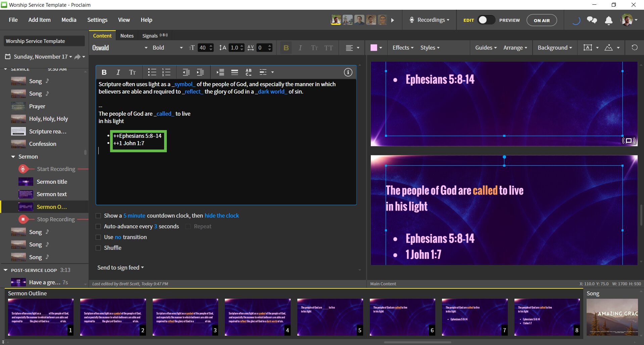This screenshot has height=345, width=644.
Task: Click the hide the clock link
Action: click(x=222, y=216)
